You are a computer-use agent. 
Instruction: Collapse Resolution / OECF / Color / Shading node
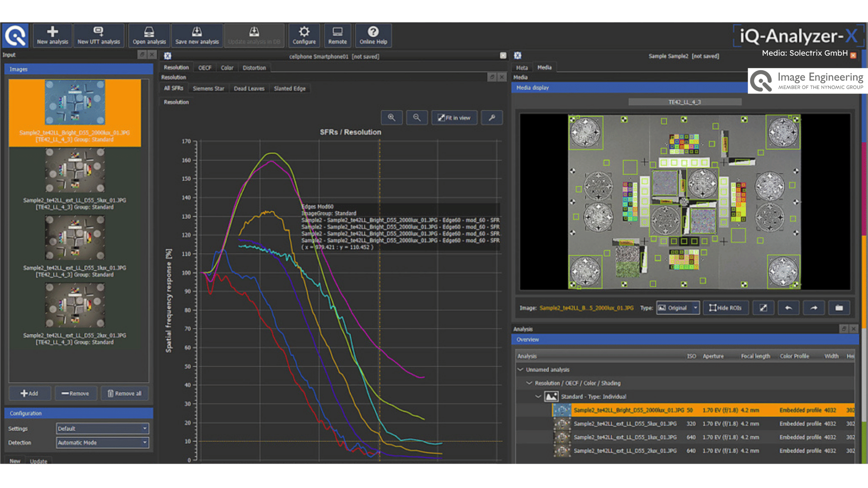pyautogui.click(x=529, y=383)
